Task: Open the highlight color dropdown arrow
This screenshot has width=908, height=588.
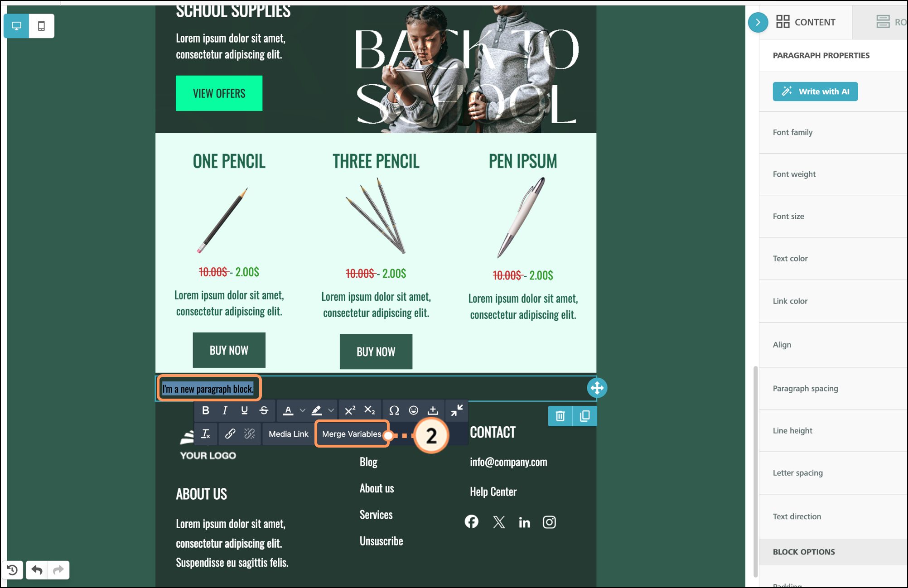Action: (x=331, y=410)
